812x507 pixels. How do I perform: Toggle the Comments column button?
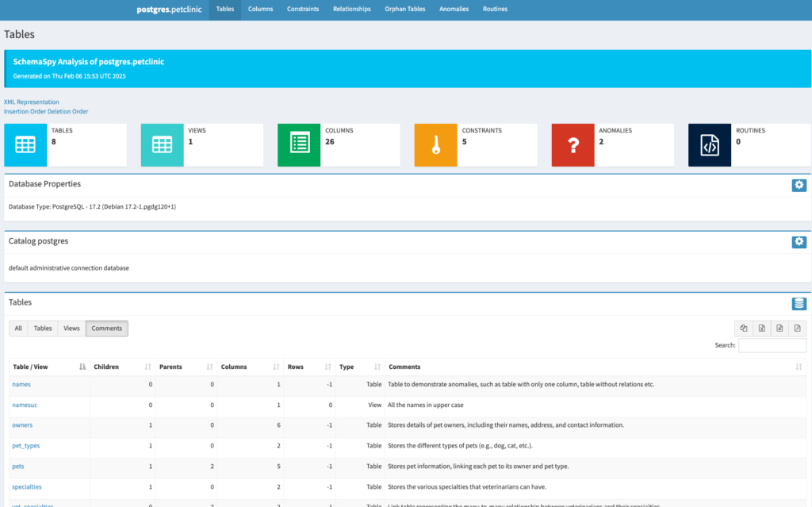[107, 328]
